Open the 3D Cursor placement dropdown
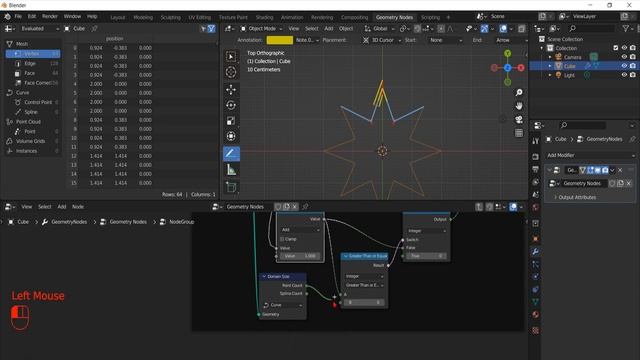Screen dimensions: 640x360 (382, 40)
